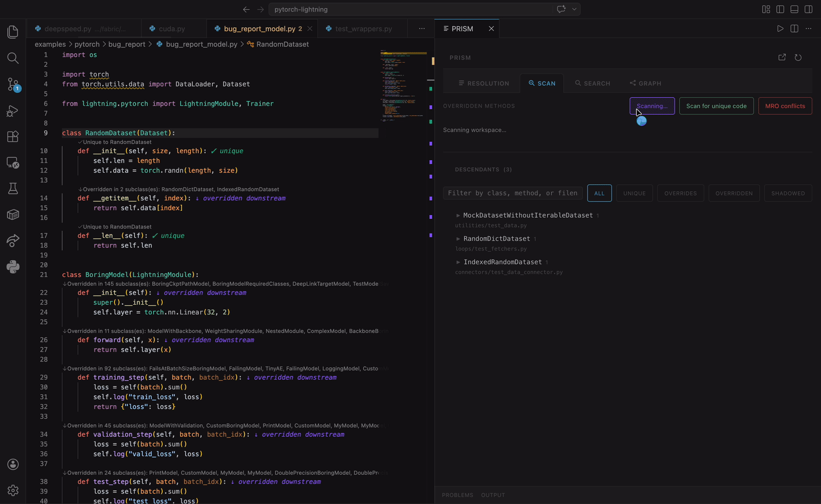
Task: Close the bug_report_model.py tab
Action: click(x=310, y=29)
